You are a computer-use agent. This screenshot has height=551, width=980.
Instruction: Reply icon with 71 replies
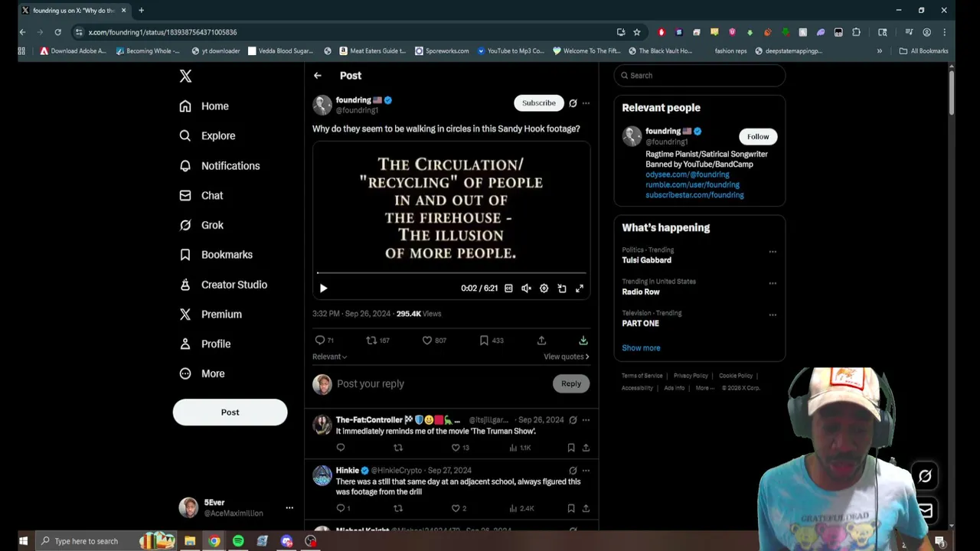coord(324,341)
